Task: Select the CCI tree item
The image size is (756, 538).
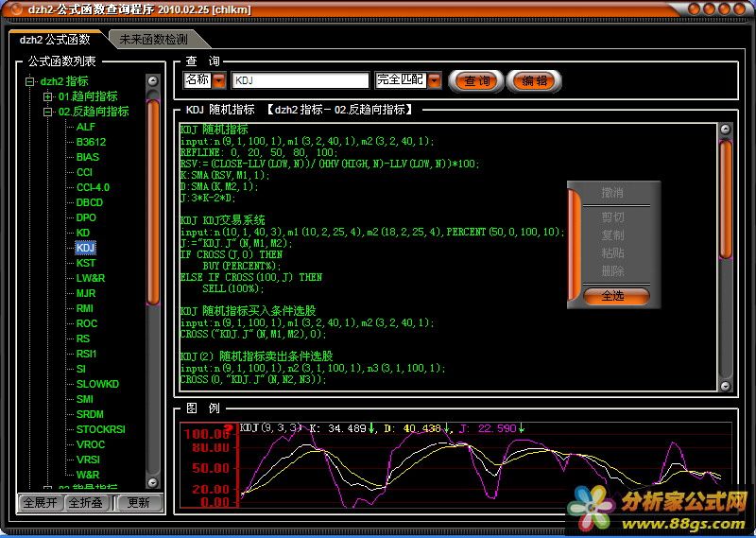Action: click(x=84, y=172)
